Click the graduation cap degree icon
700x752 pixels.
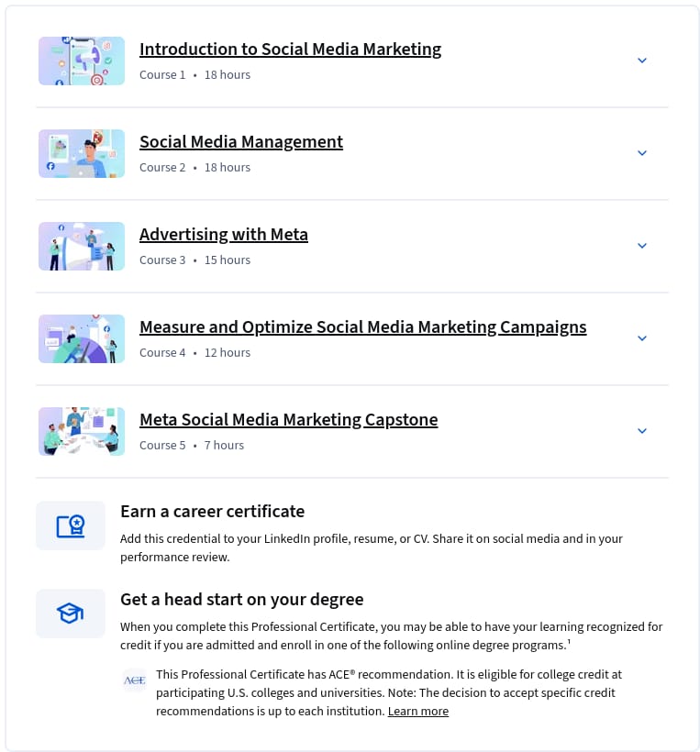pos(71,614)
